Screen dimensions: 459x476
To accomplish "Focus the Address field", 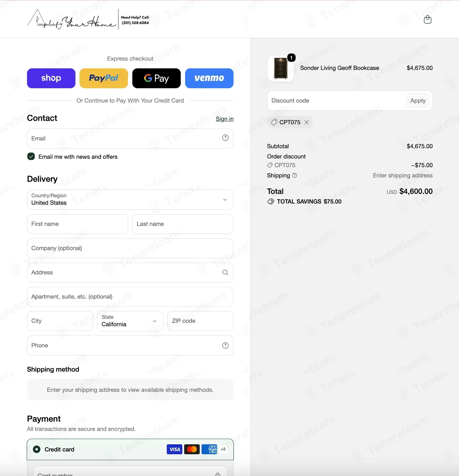I will coord(130,272).
